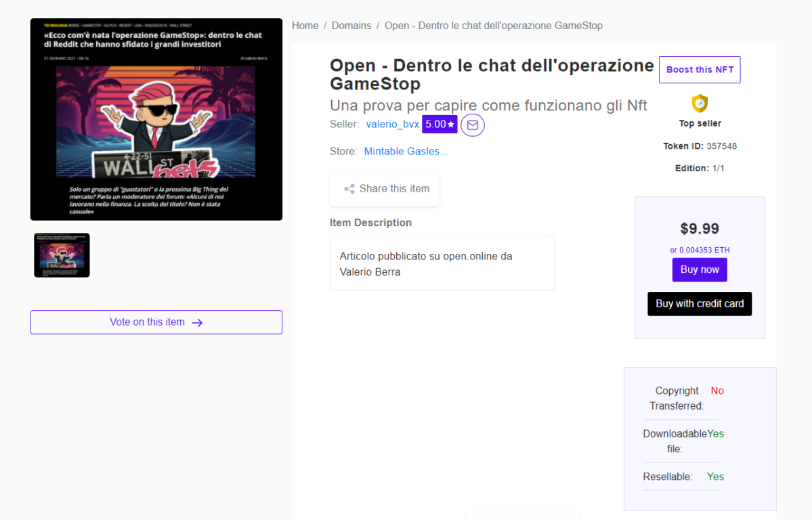Click the share icon beside Share this item
This screenshot has width=812, height=520.
pos(349,189)
